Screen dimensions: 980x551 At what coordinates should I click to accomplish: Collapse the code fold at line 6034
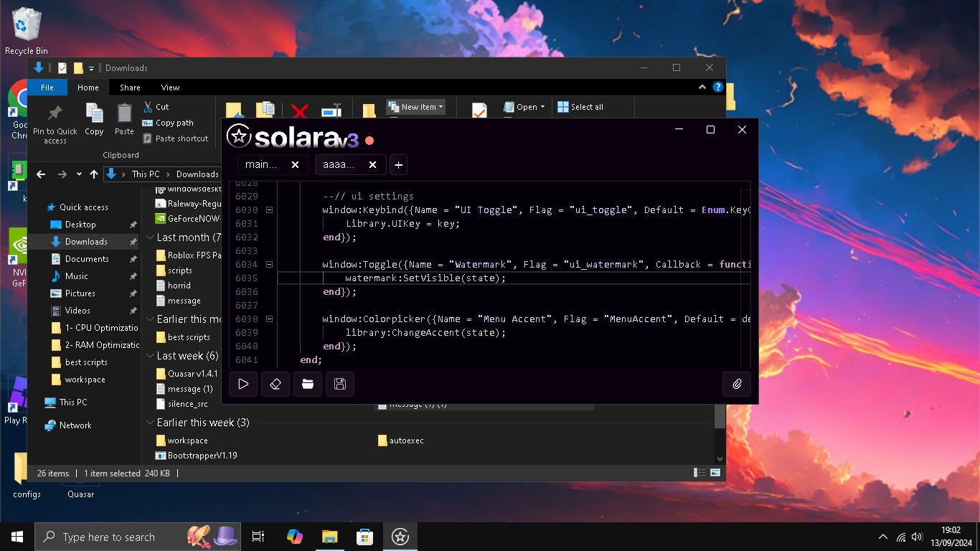coord(269,265)
